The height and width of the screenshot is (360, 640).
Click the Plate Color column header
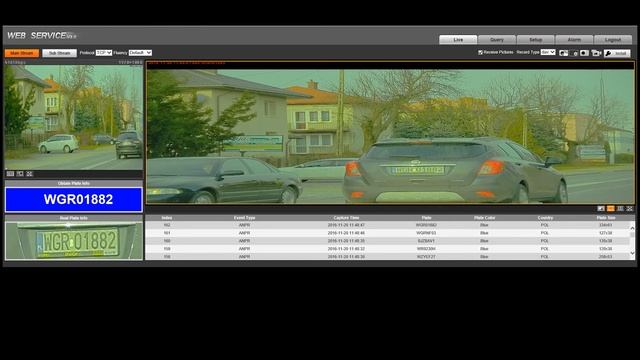[x=484, y=218]
